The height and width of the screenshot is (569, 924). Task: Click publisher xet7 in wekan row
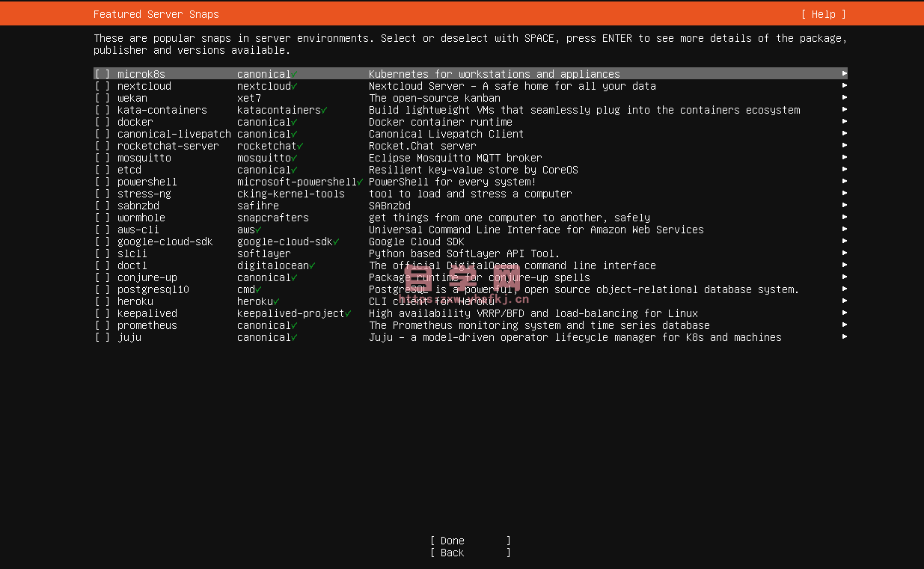[249, 98]
